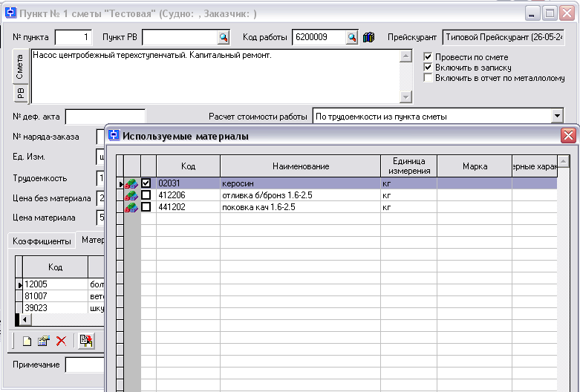Uncheck the checkbox for керосин row
The image size is (580, 392).
pyautogui.click(x=146, y=183)
